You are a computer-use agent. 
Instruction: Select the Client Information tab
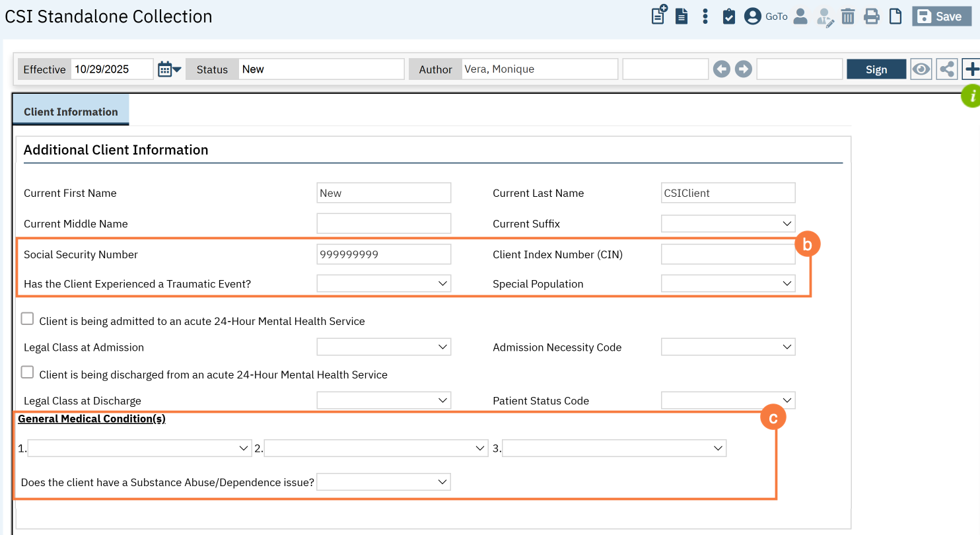tap(71, 112)
